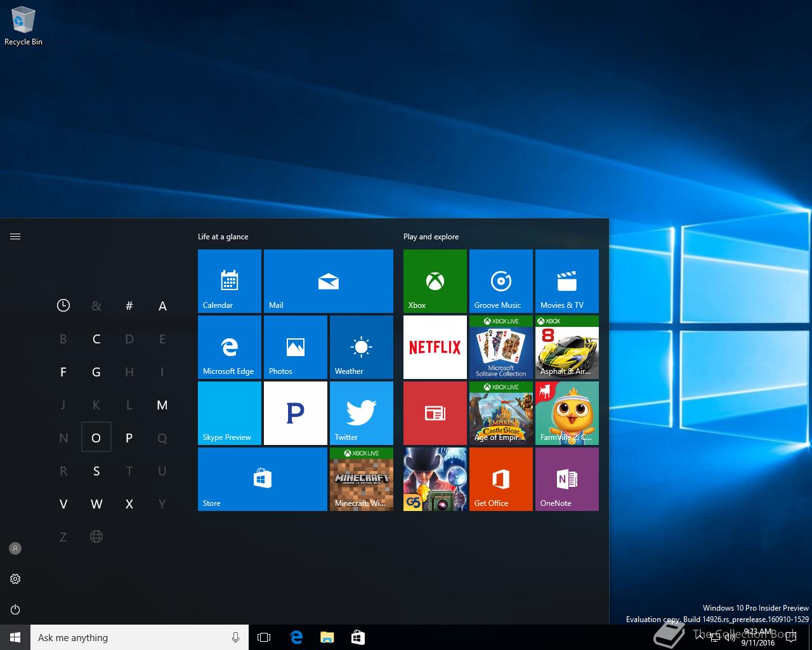The width and height of the screenshot is (812, 650).
Task: Activate Cortana microphone in search box
Action: coord(236,637)
